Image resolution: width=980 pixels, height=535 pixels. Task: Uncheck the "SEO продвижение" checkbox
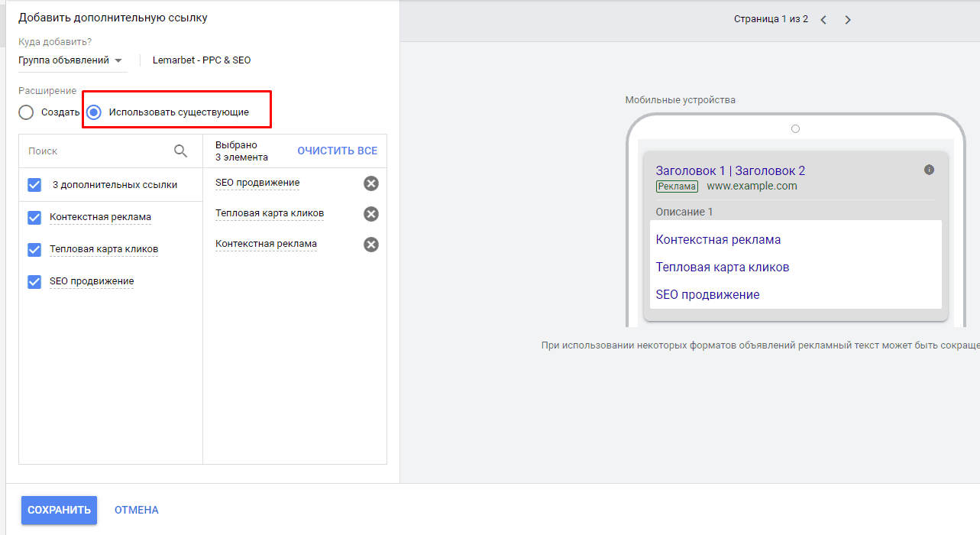click(x=34, y=281)
